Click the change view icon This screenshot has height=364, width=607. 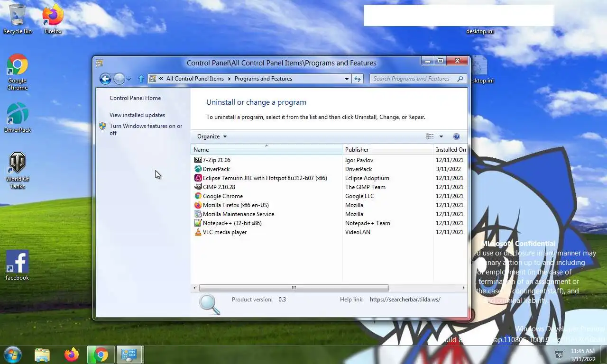(430, 136)
